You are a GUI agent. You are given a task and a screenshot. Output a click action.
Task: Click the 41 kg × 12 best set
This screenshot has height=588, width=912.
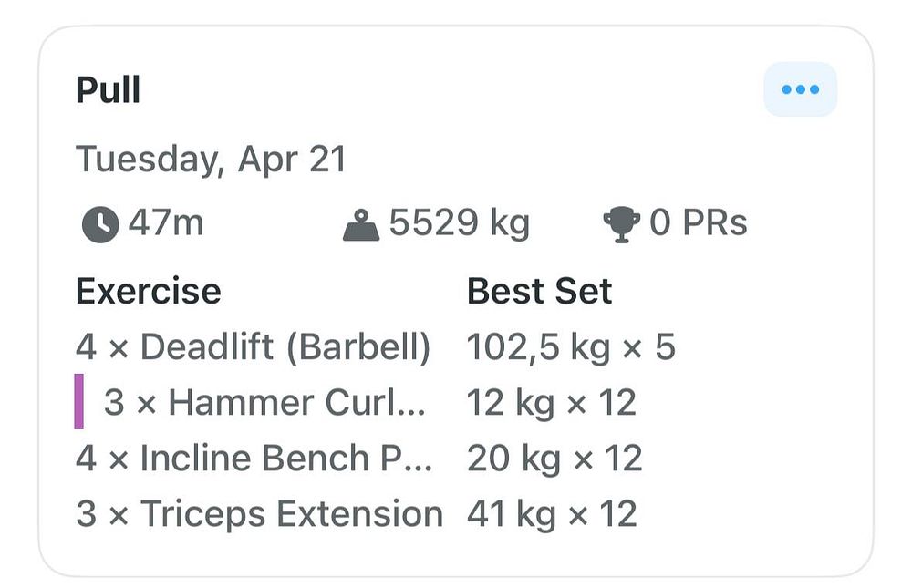[551, 514]
